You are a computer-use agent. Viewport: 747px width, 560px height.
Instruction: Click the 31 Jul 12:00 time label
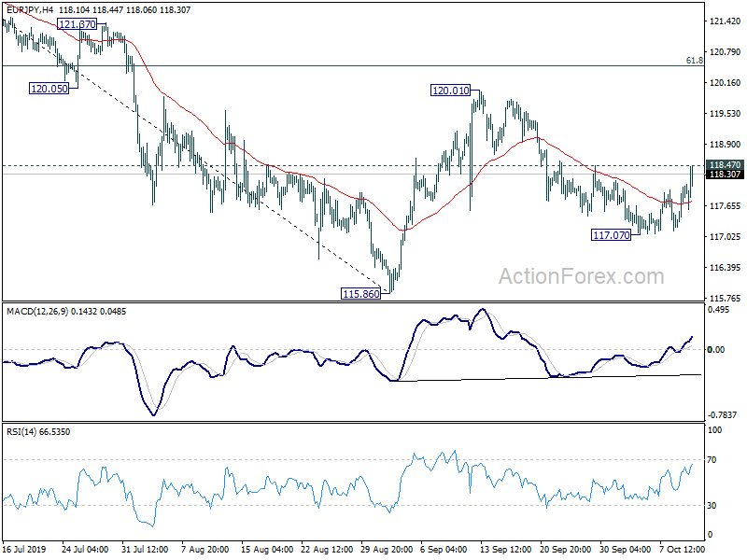[x=145, y=549]
